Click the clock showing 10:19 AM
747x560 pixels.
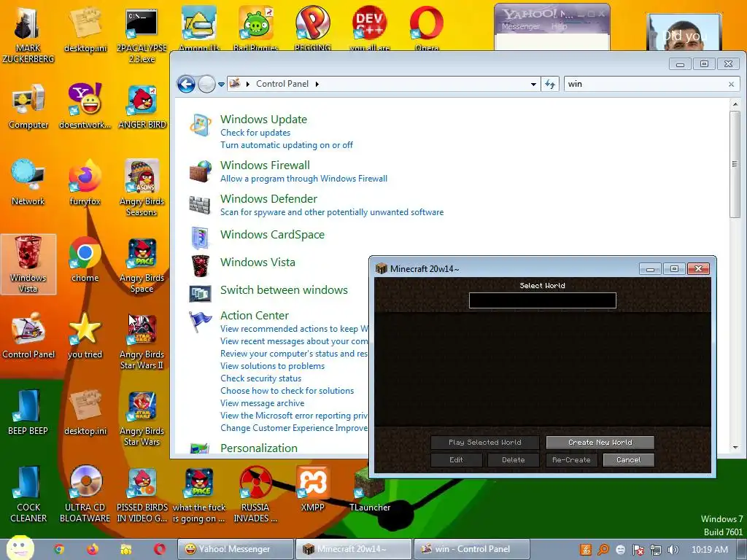click(x=709, y=550)
